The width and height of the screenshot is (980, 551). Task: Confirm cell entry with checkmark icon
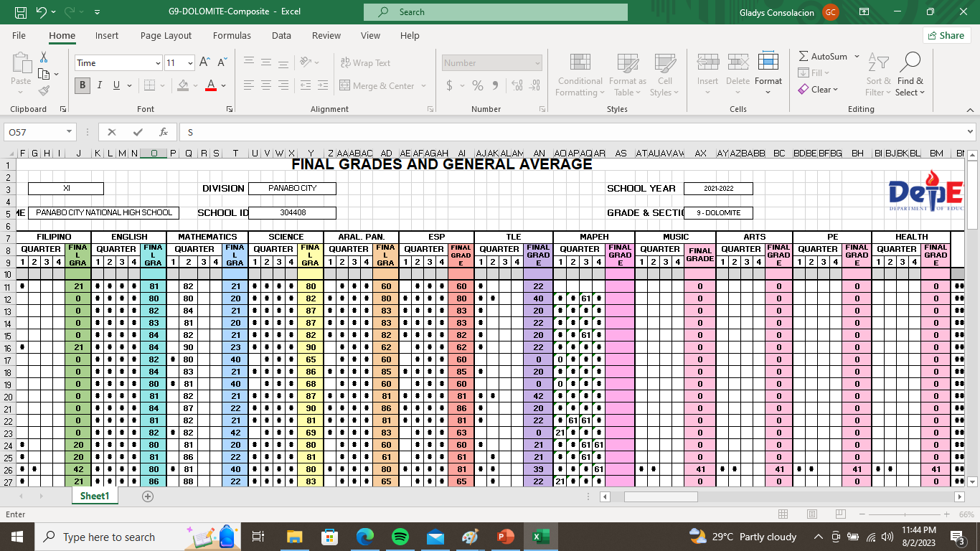click(138, 132)
